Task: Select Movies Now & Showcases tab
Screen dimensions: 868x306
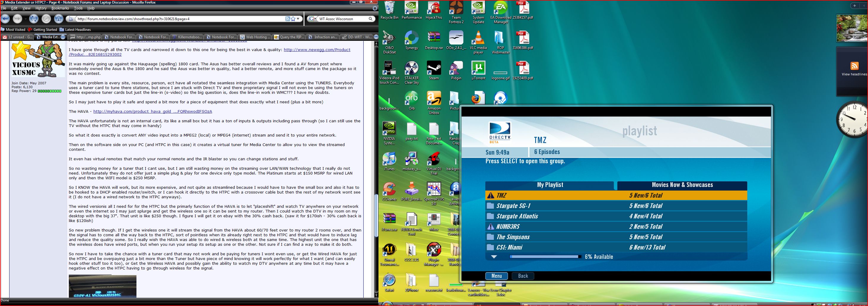Action: 682,185
